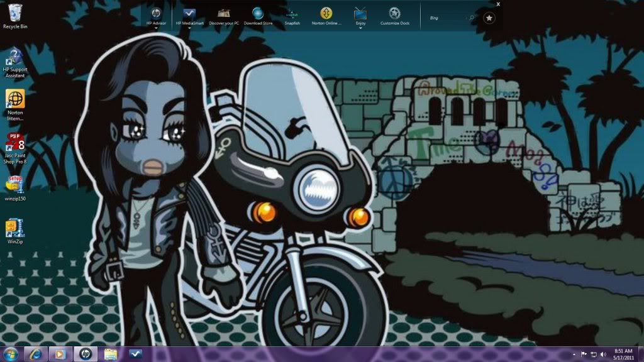Viewport: 644px width, 362px height.
Task: Open the volume speaker tray icon
Action: click(603, 354)
